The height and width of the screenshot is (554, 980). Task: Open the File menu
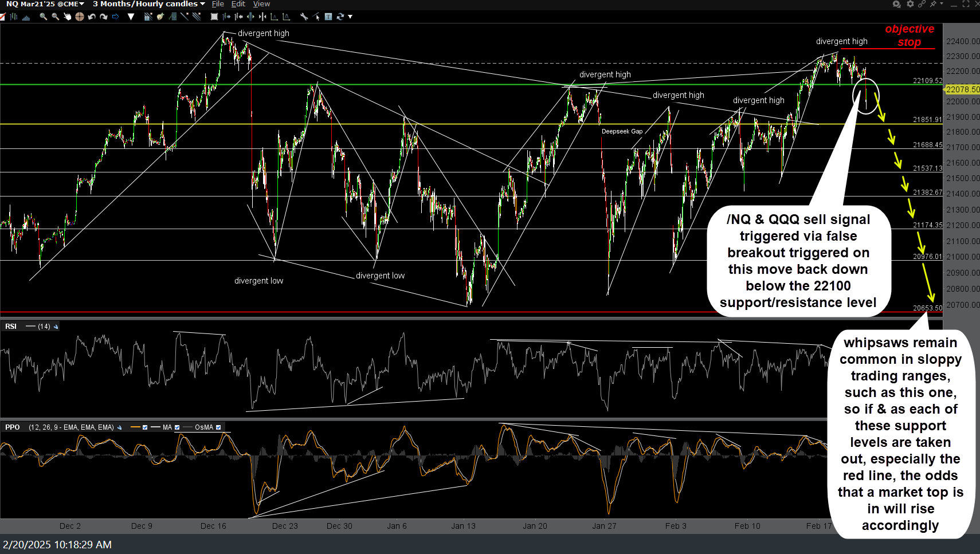[x=218, y=4]
